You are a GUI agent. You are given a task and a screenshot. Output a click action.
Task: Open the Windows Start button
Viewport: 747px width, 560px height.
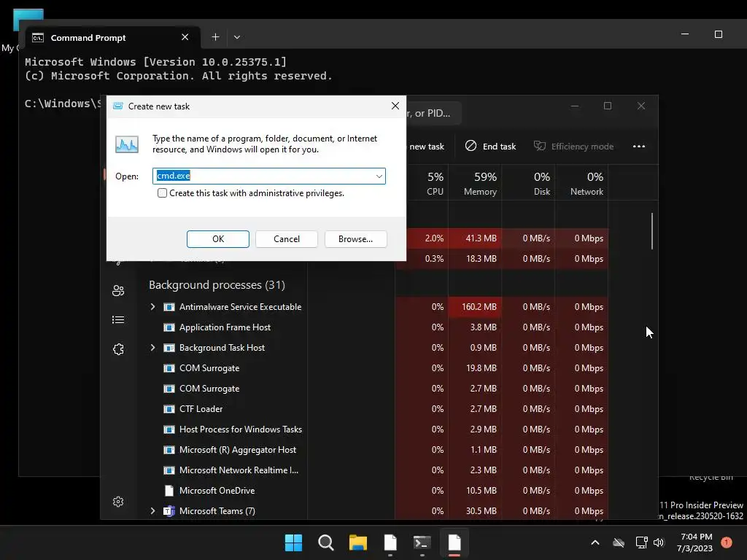tap(293, 542)
